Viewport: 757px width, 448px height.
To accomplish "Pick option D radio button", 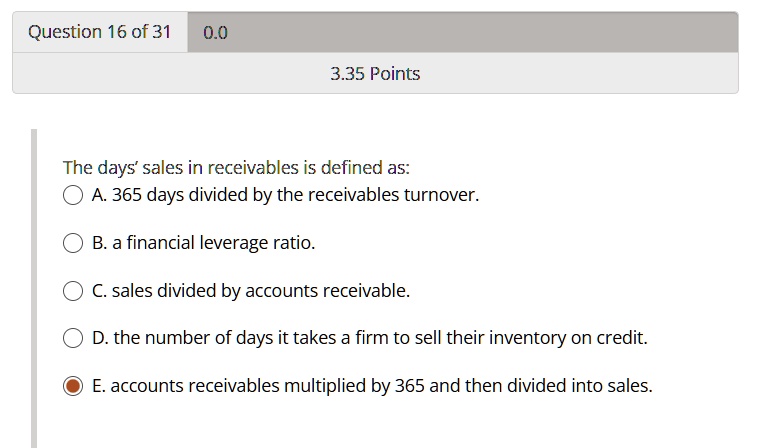I will 73,338.
